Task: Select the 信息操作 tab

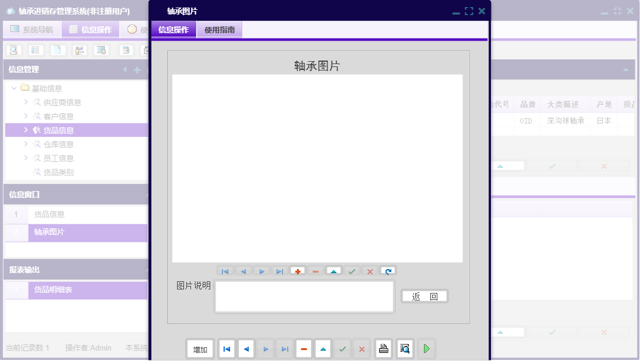Action: point(173,29)
